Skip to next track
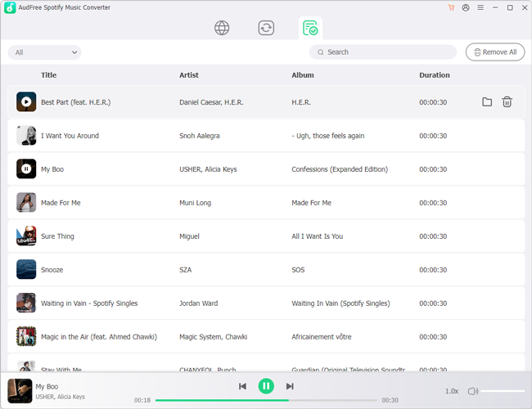Screen dimensions: 532x409 (290, 386)
